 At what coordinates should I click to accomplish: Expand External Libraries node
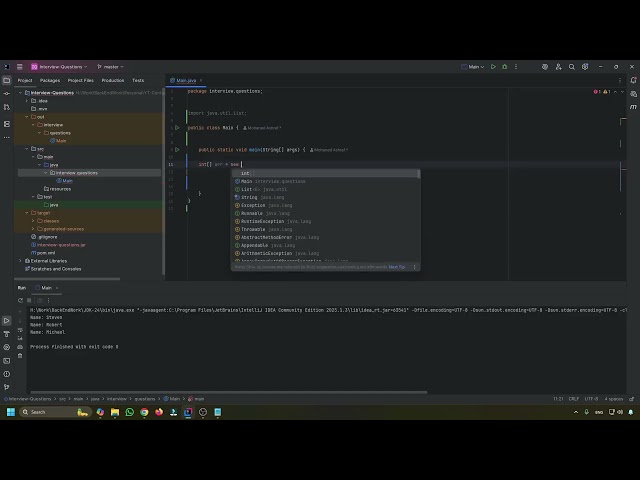(x=20, y=261)
